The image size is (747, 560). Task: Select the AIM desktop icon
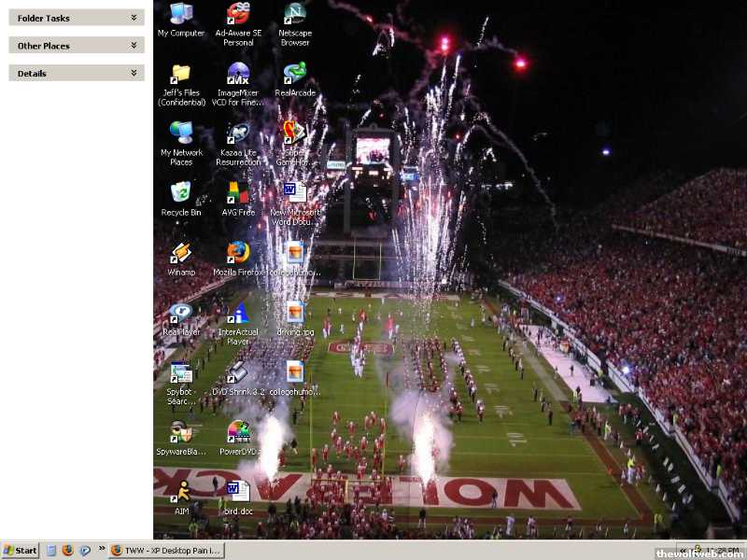point(181,492)
